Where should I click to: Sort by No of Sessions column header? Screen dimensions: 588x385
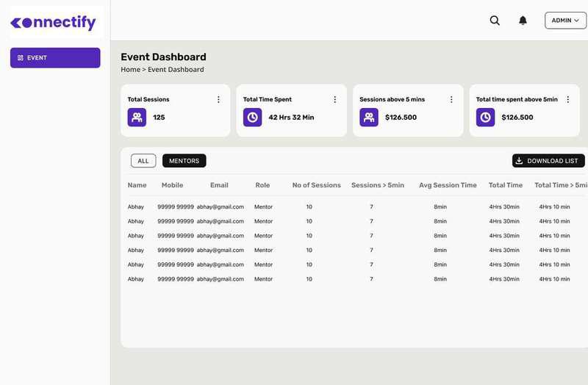pos(316,185)
